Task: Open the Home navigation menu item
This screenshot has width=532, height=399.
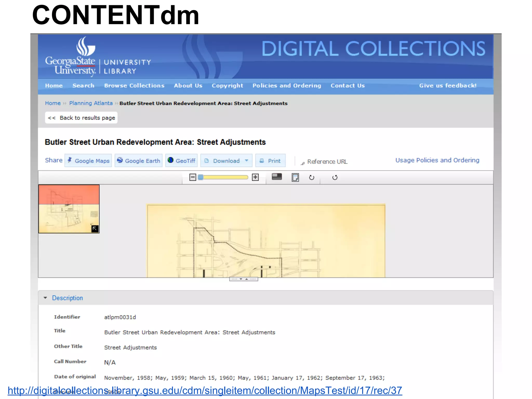Action: click(54, 86)
